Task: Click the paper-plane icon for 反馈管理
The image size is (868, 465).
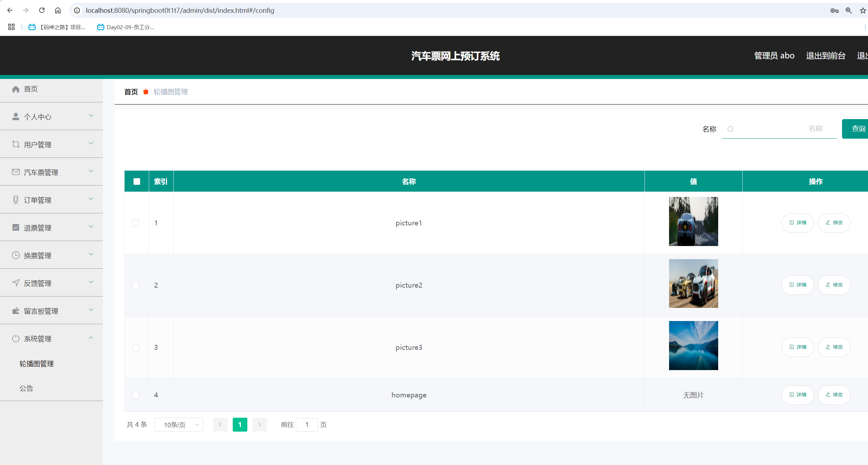Action: [16, 283]
